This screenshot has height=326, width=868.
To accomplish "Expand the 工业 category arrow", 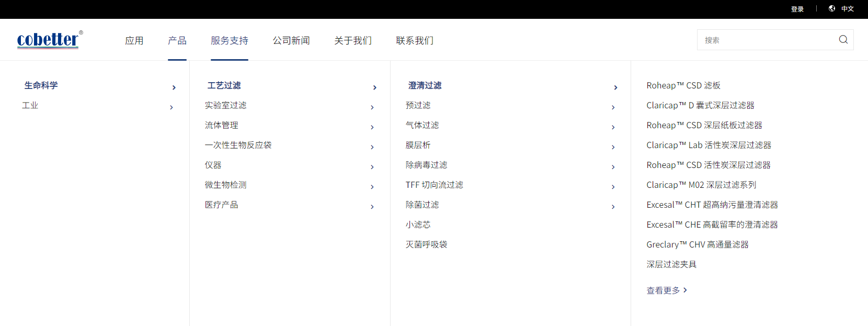I will 172,107.
